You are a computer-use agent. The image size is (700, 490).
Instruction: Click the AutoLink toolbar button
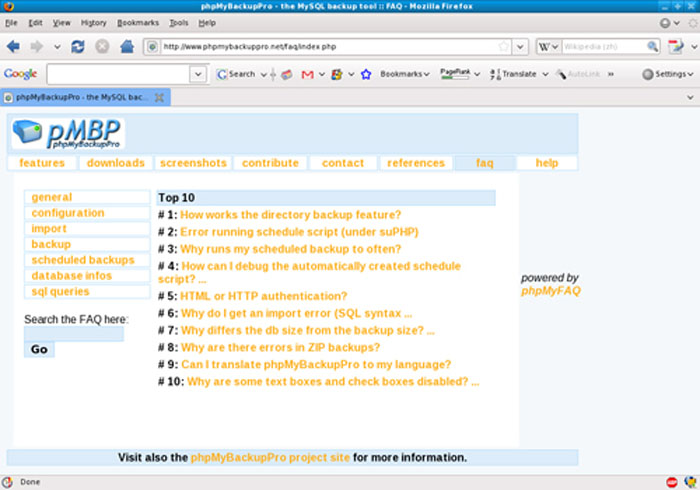578,74
